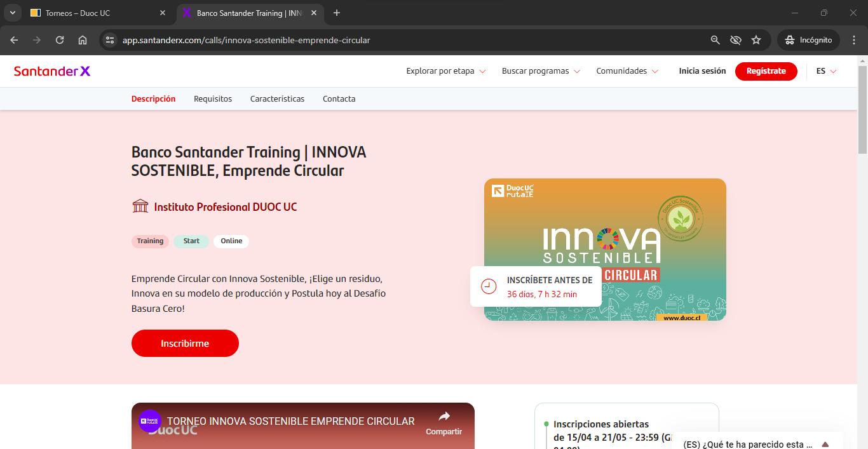Click the 'Inscripciones abiertas' timeline entry
Screen dimensions: 868x449
601,424
